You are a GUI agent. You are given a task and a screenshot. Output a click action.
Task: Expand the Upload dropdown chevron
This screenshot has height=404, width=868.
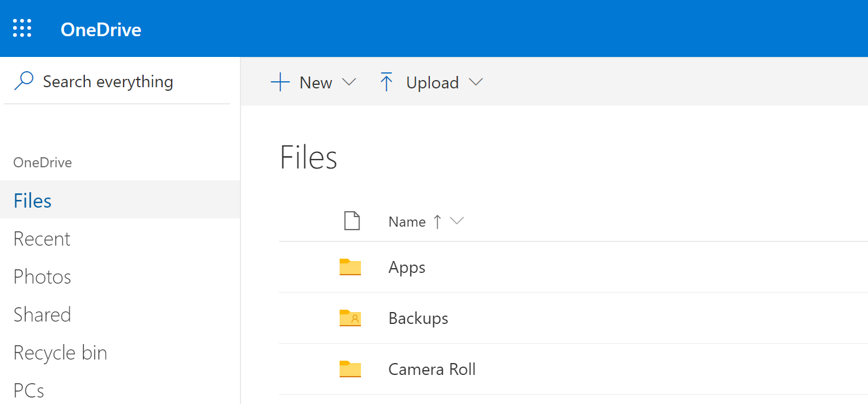[x=476, y=82]
